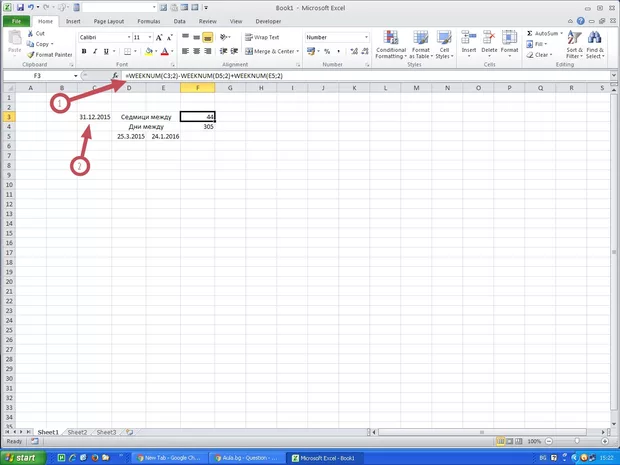Viewport: 620px width, 465px height.
Task: Increase font size with grow icon
Action: point(159,38)
